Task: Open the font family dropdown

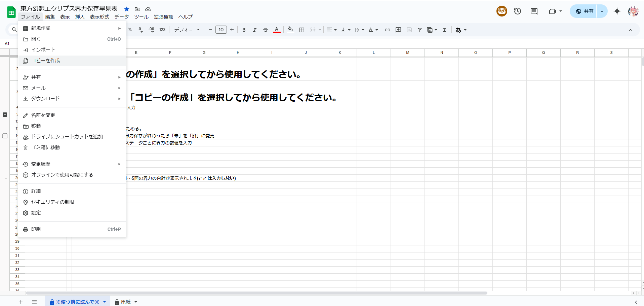Action: pos(187,30)
